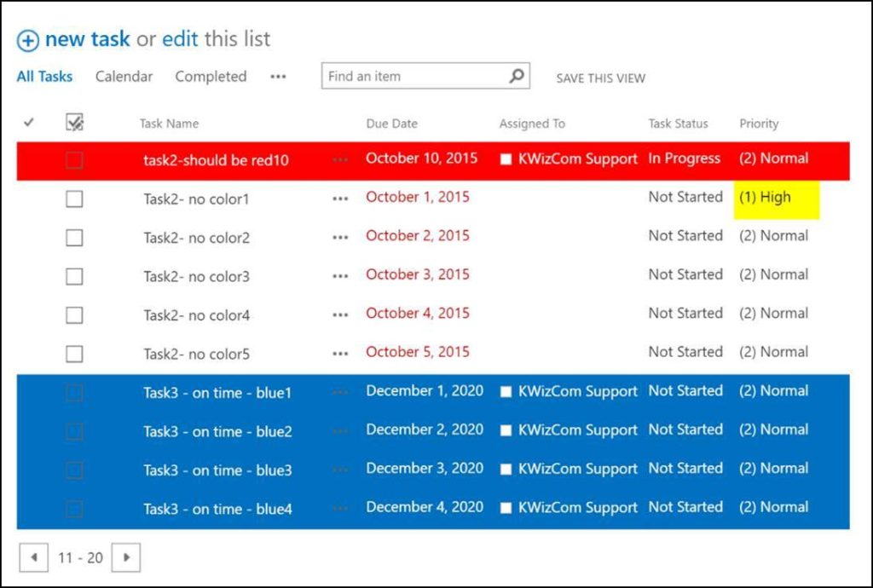Go to previous page with left arrow
The image size is (873, 588).
click(x=34, y=557)
